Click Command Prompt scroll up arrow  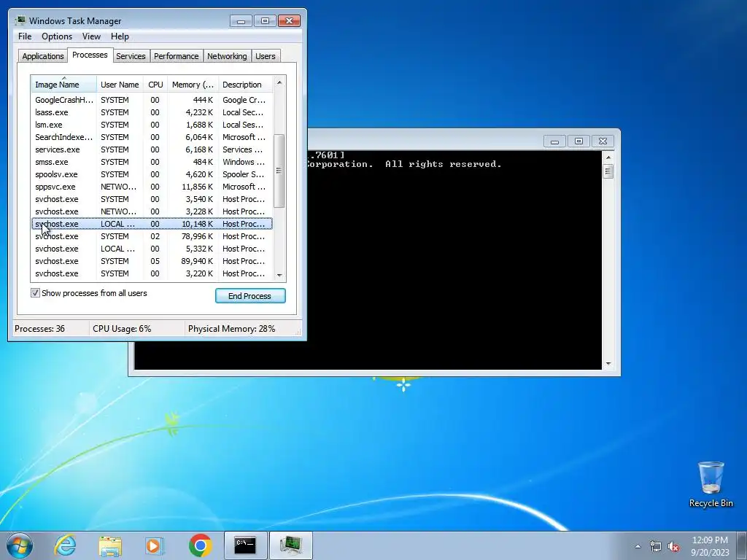coord(608,157)
